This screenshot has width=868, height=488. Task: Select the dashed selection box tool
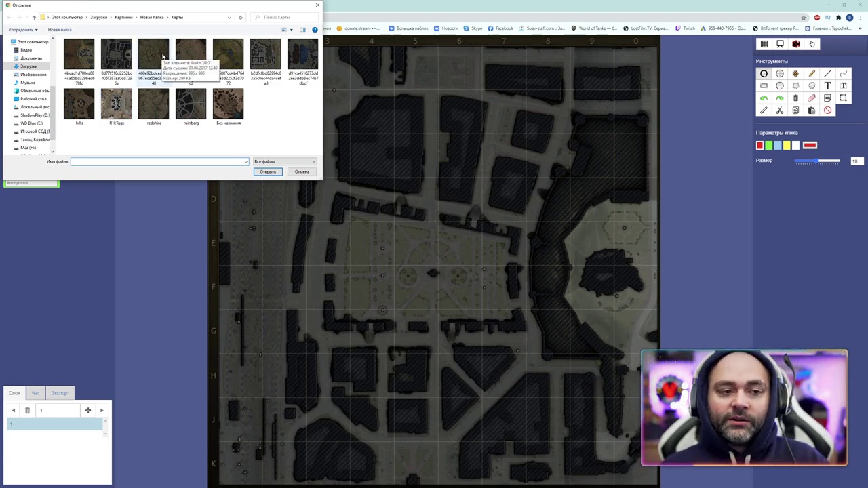(844, 98)
